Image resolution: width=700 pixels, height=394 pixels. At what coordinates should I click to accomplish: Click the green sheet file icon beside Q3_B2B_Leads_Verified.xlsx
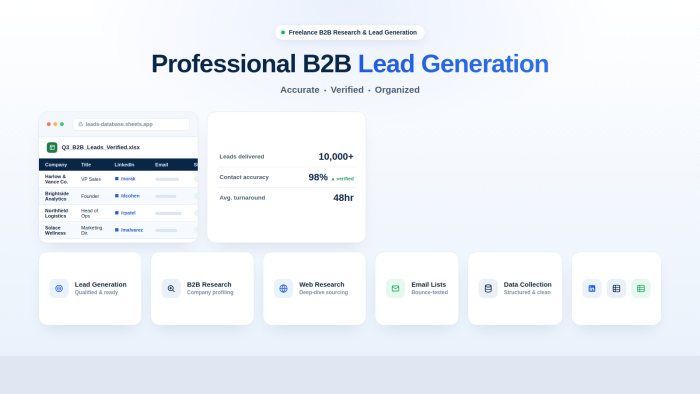point(52,147)
